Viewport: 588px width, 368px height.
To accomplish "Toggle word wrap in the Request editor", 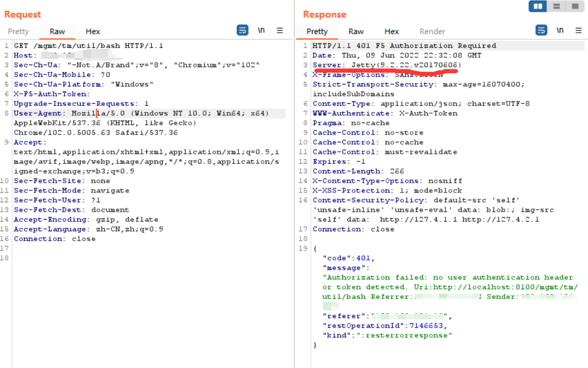I will pyautogui.click(x=242, y=30).
